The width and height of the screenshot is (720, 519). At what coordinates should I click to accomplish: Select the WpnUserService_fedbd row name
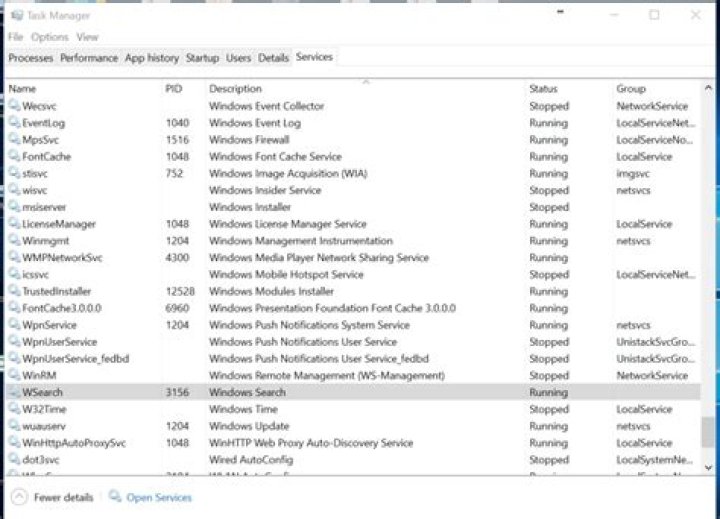click(75, 359)
